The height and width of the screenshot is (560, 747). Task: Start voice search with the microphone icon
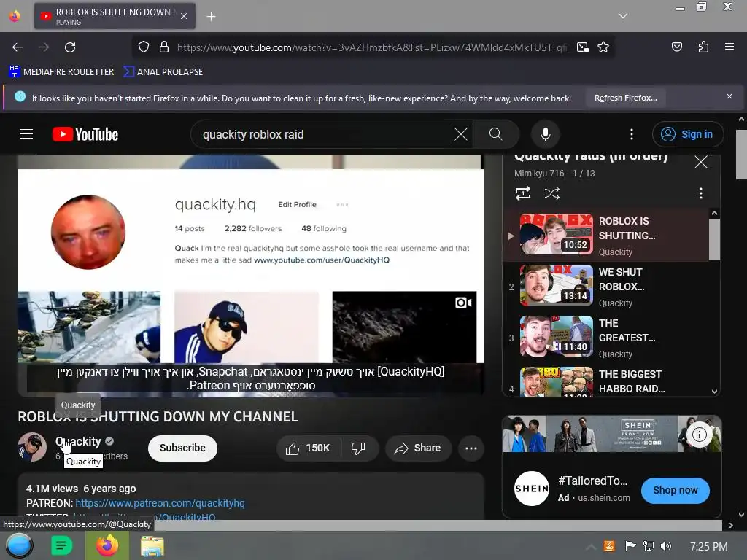(546, 134)
